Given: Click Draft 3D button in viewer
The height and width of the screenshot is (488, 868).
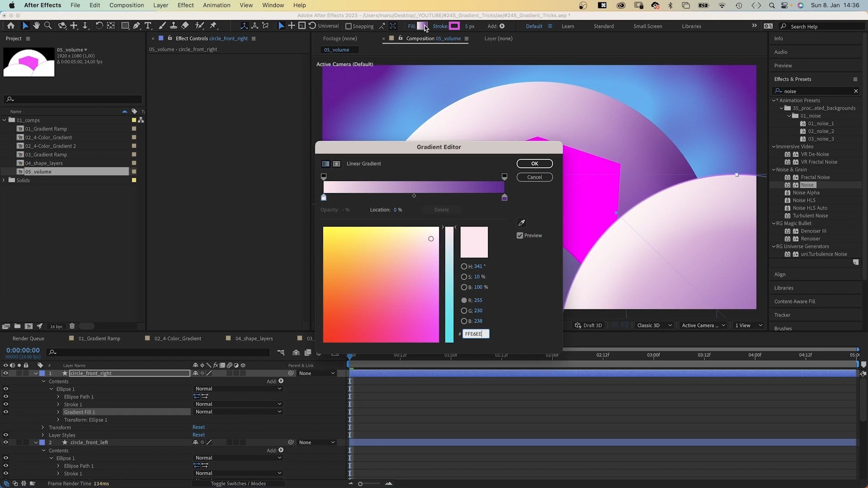Looking at the screenshot, I should (x=588, y=325).
